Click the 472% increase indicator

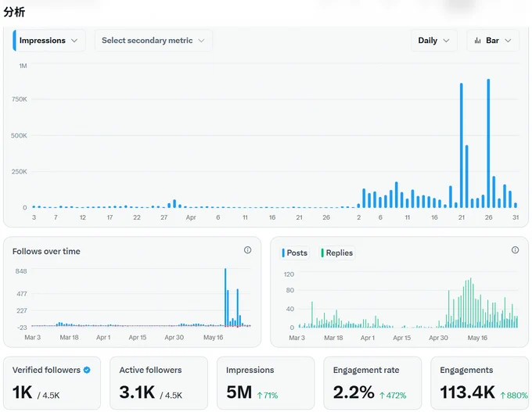[393, 396]
